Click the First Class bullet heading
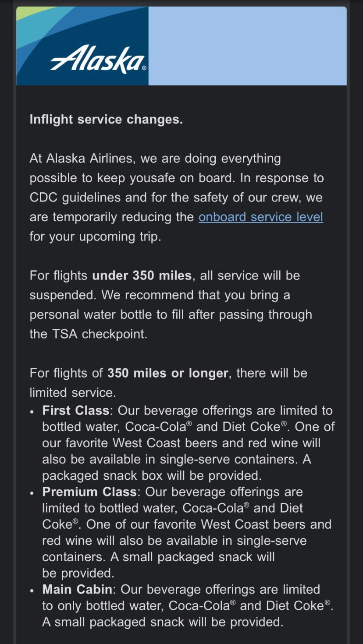 tap(75, 410)
